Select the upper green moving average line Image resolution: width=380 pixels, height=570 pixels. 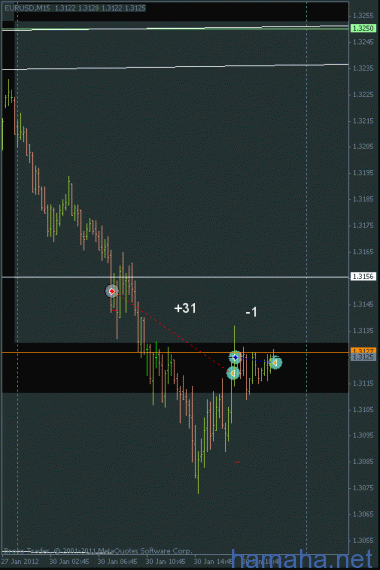click(175, 28)
